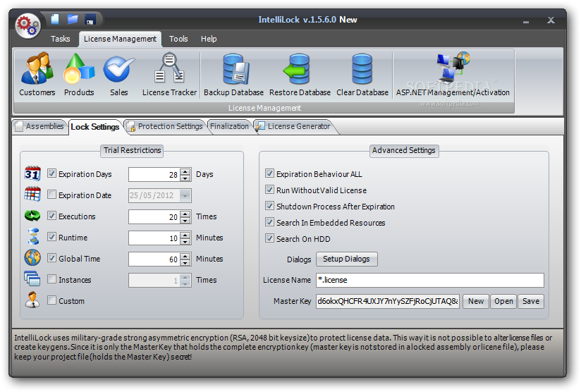Click the IntelliLock gears application logo
This screenshot has height=392, width=581.
(x=27, y=25)
